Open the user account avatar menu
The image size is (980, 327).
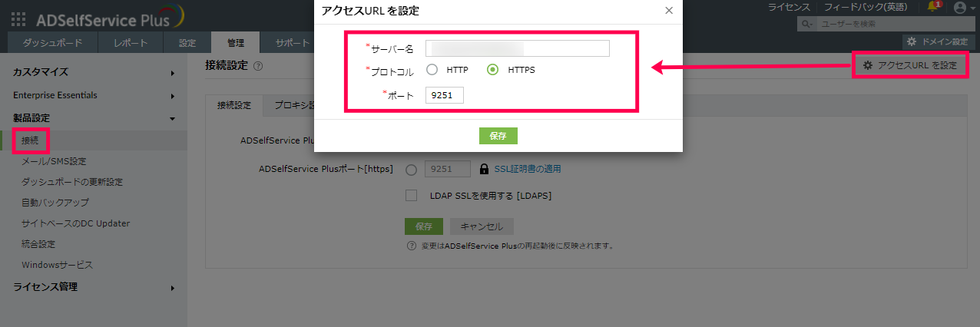coord(958,8)
